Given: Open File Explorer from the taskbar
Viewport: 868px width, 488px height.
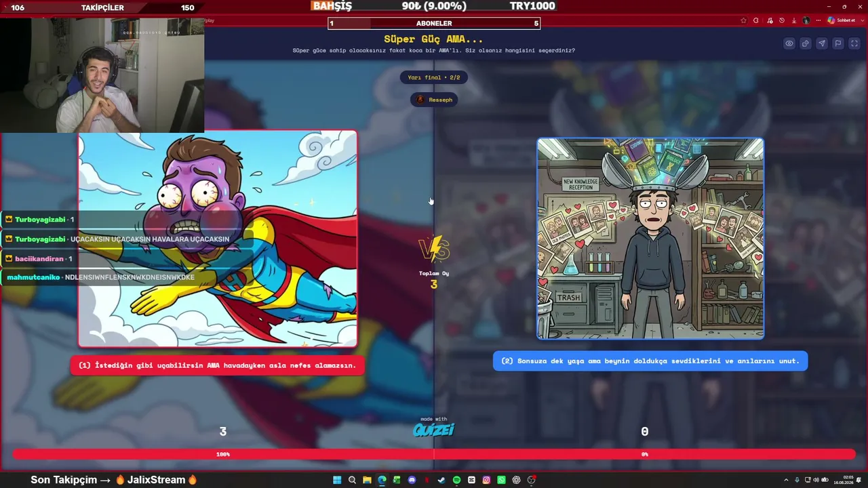Looking at the screenshot, I should tap(367, 480).
